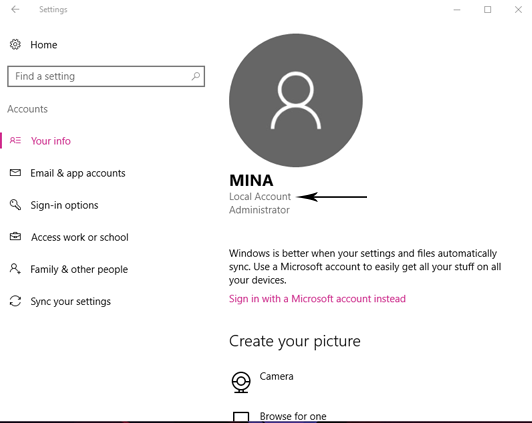This screenshot has height=423, width=532.
Task: Maximize the Settings window
Action: tap(488, 9)
